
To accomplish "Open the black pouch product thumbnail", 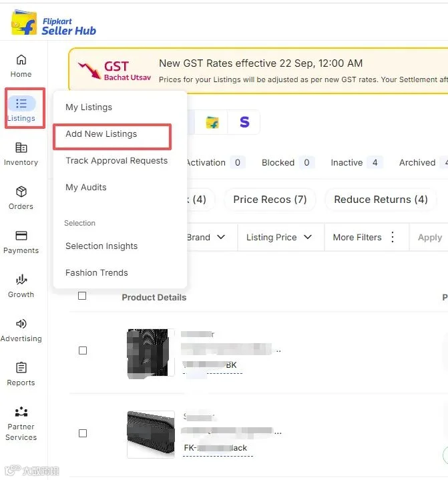I will point(151,434).
